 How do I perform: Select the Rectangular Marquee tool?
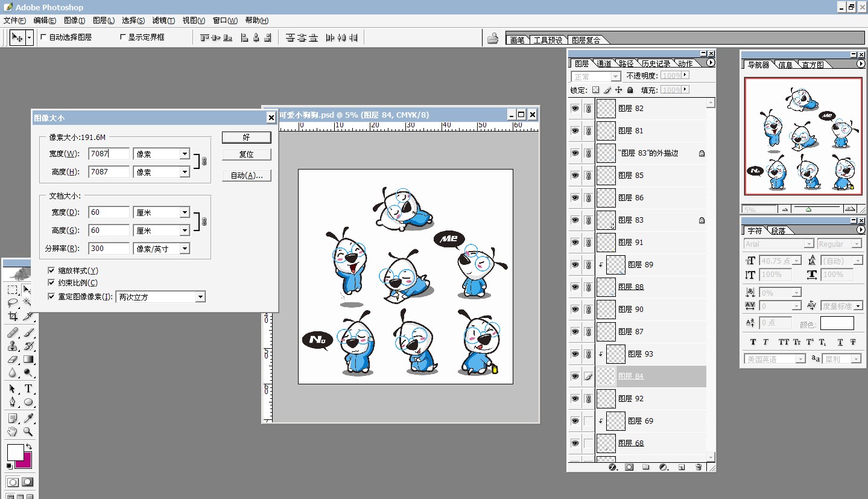point(12,290)
